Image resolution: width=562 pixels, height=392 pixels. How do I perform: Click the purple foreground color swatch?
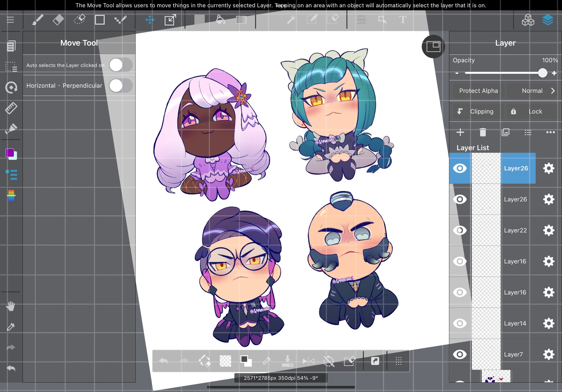(10, 153)
